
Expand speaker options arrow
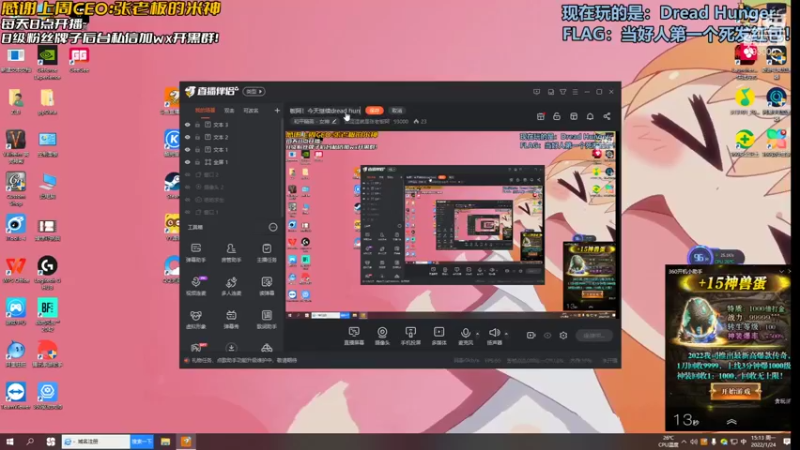(506, 334)
